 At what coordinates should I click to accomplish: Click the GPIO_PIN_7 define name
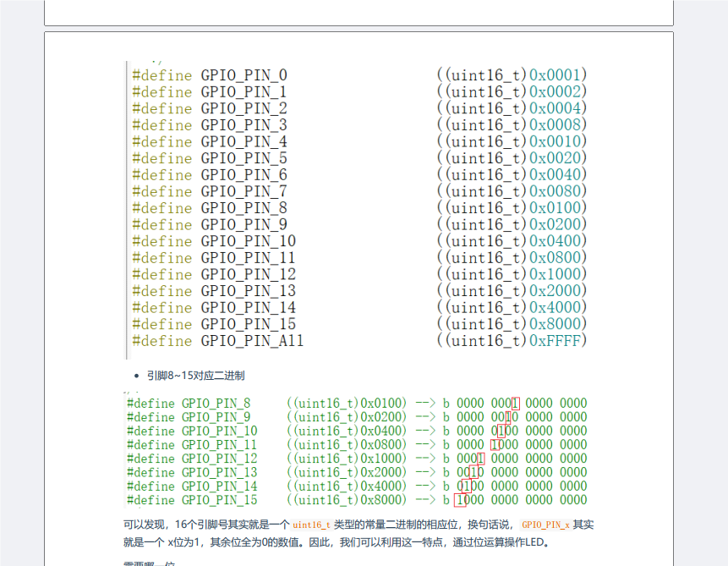point(244,191)
